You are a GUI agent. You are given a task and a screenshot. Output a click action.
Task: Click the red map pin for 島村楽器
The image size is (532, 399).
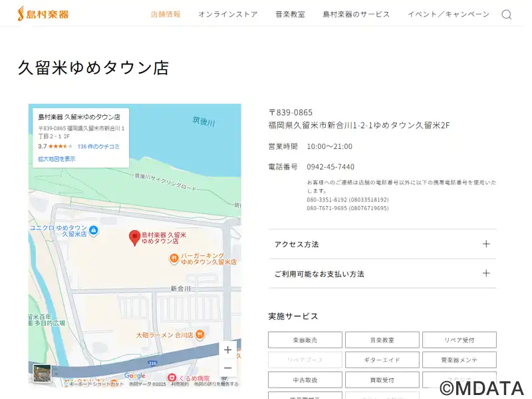point(134,237)
